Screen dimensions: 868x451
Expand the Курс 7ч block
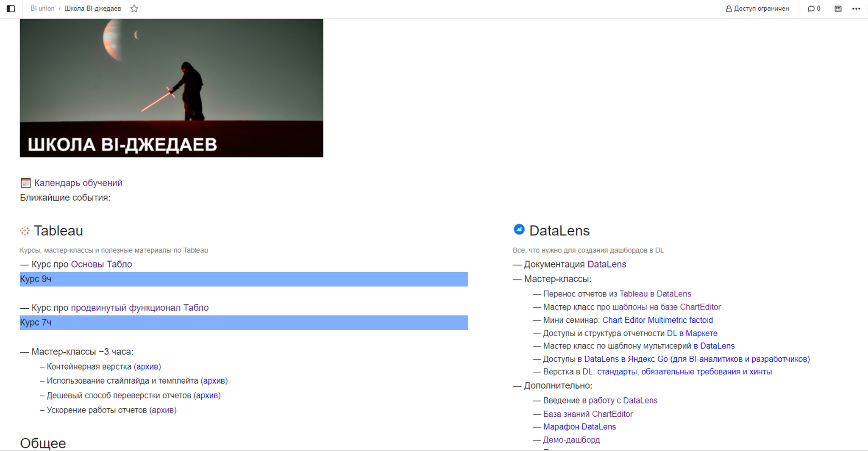coord(244,323)
